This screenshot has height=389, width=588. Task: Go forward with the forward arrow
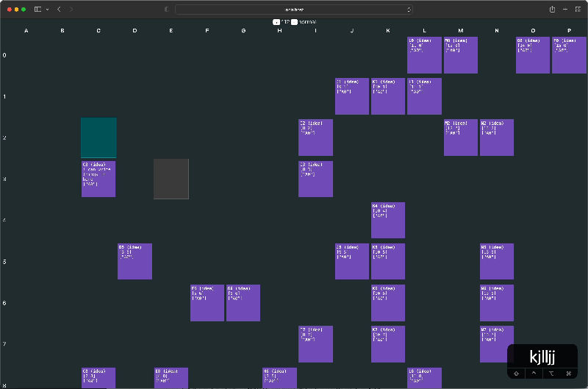coord(71,10)
